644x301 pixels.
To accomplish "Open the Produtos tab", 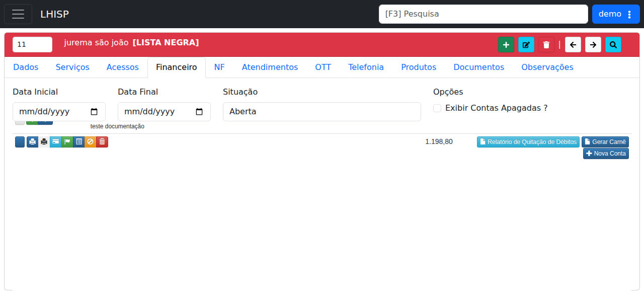I will 419,67.
